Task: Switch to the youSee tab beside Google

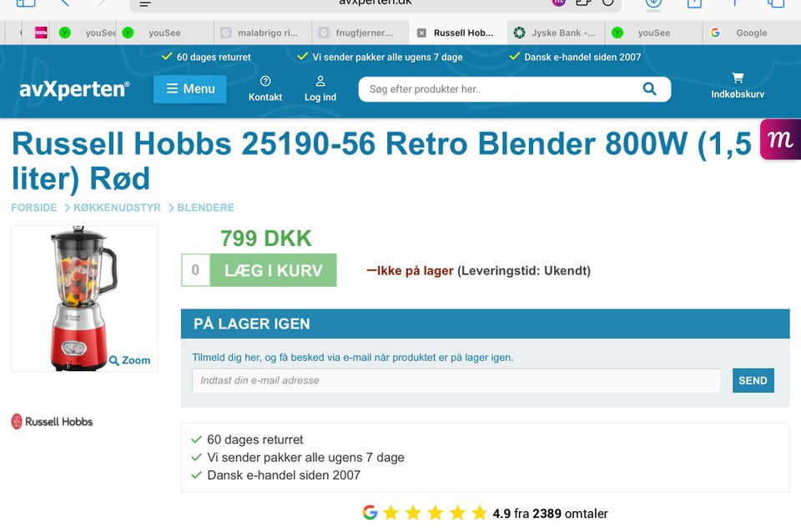Action: point(653,33)
